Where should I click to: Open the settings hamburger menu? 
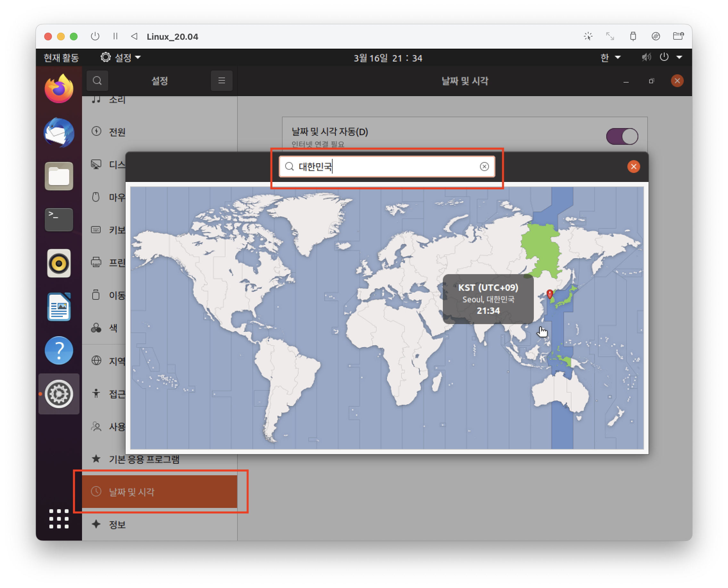tap(221, 81)
